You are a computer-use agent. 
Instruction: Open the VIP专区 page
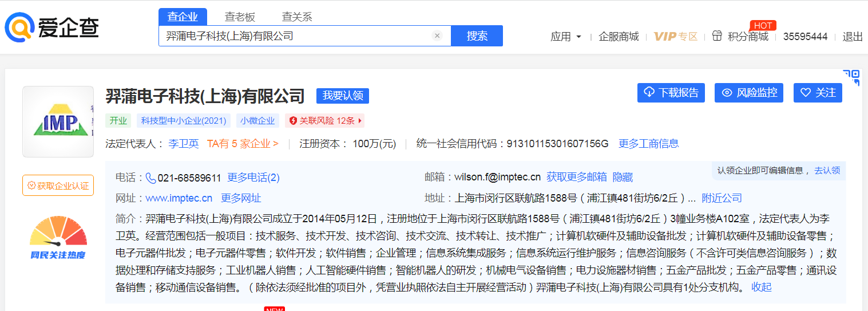tap(676, 37)
